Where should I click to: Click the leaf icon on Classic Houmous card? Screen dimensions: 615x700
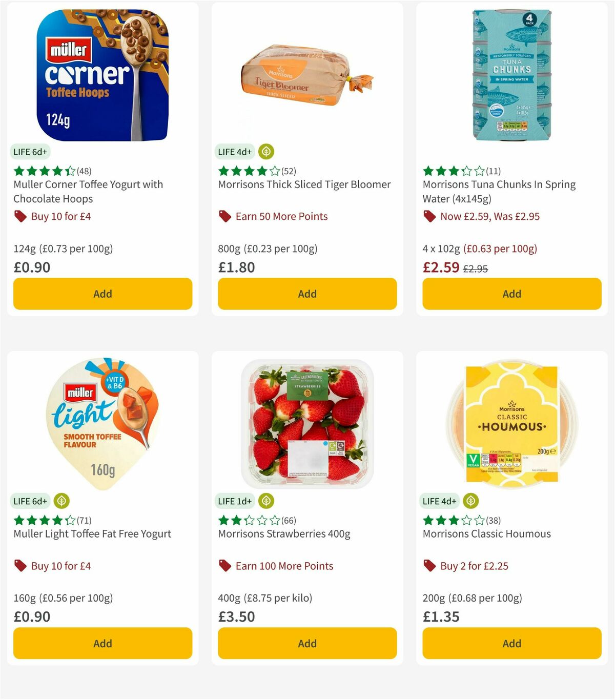pos(470,501)
